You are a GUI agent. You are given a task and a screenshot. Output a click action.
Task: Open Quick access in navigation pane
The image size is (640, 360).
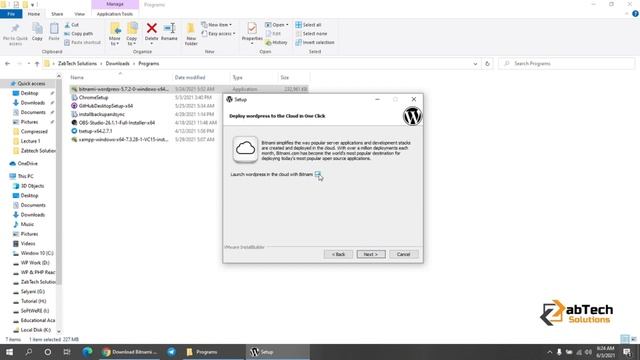(x=31, y=84)
